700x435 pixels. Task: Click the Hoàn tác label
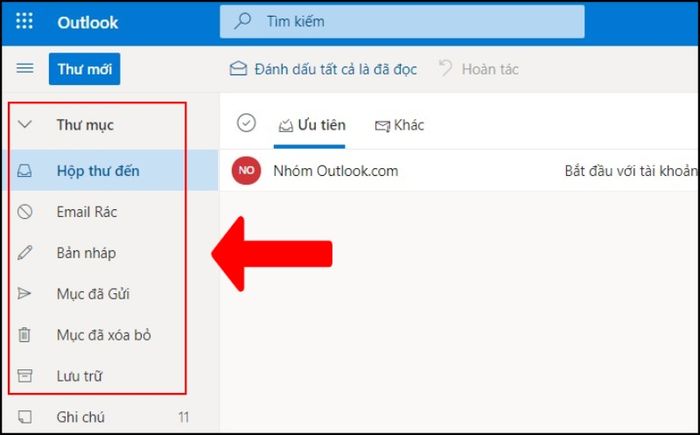(490, 69)
